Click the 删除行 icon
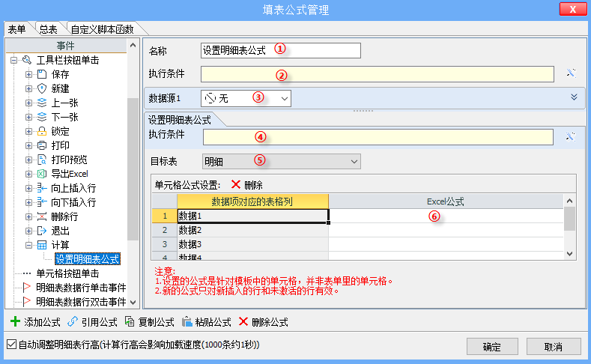Image resolution: width=591 pixels, height=364 pixels. [x=42, y=216]
